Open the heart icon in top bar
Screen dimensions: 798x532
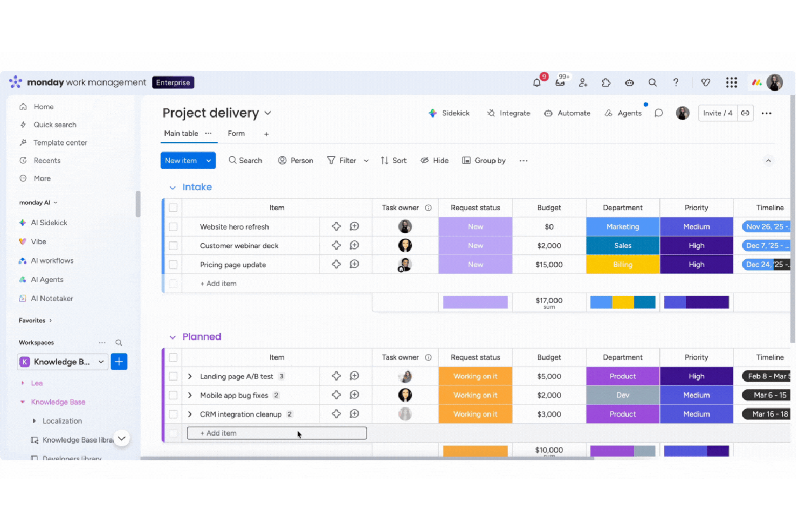[706, 82]
